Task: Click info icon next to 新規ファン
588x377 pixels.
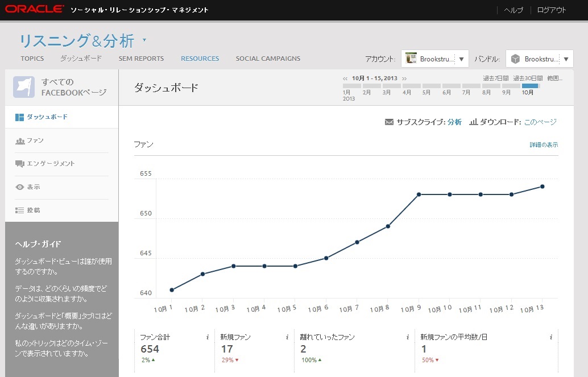Action: point(288,337)
